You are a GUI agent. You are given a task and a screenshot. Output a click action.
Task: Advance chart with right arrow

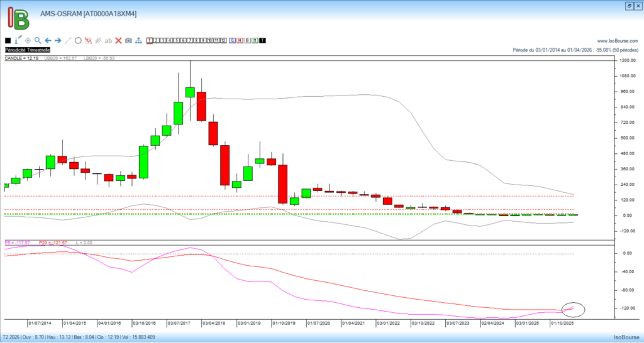coord(58,41)
